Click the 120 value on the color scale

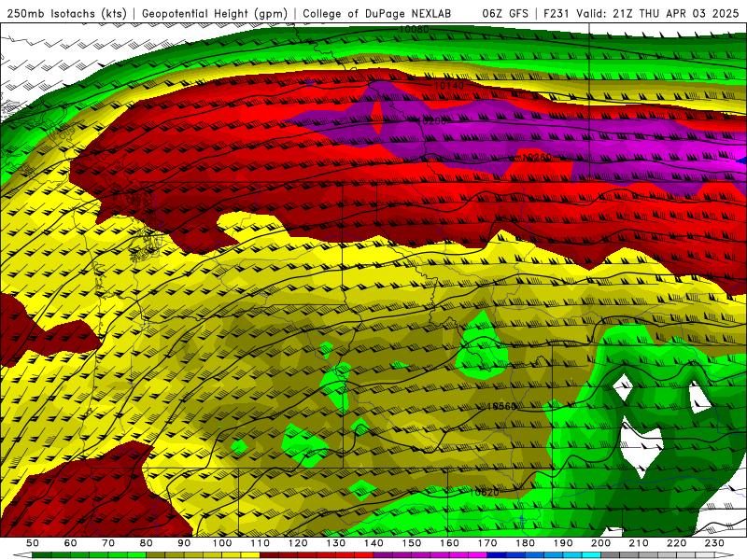point(298,543)
